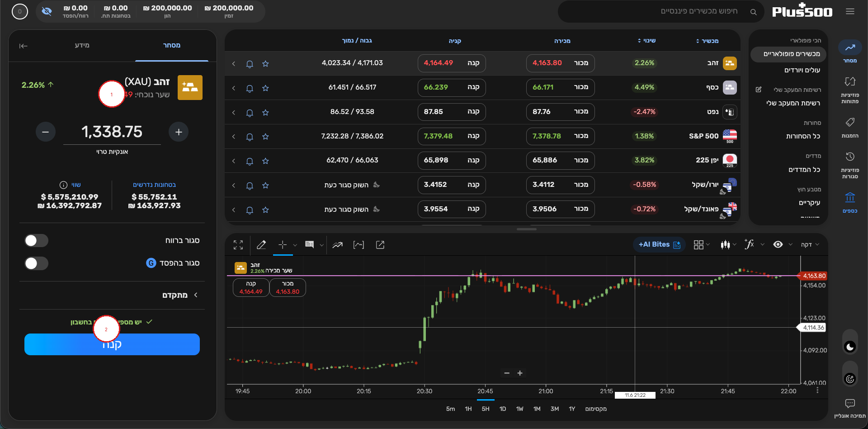Screen dimensions: 868x429
Task: Expand the chart to fullscreen
Action: click(238, 245)
